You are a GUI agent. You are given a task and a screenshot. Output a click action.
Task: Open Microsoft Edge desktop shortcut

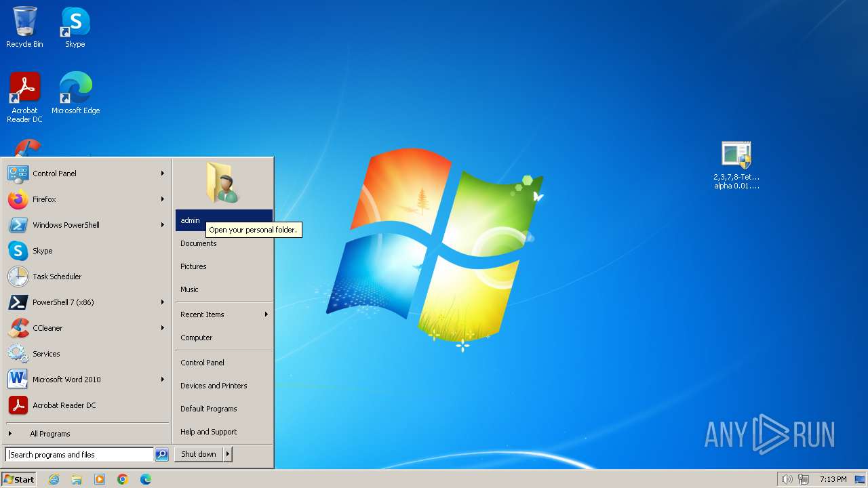75,94
